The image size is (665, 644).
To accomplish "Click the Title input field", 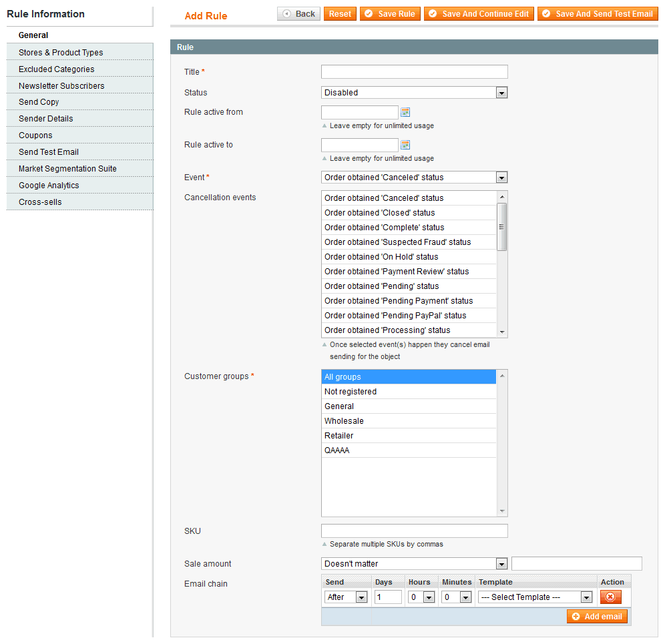I will pos(415,71).
